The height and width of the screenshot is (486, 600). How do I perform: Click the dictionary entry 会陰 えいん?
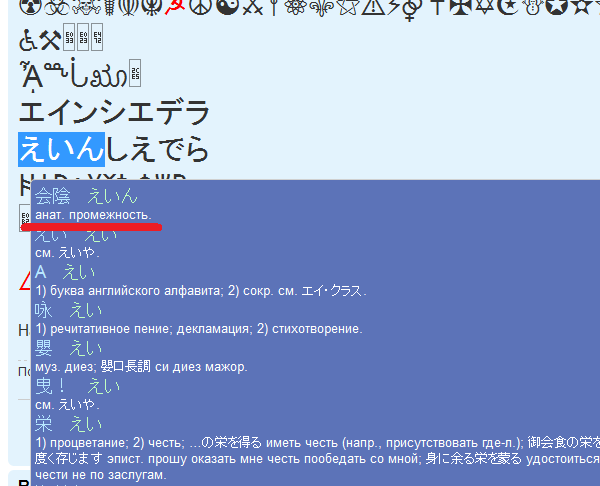coord(86,196)
